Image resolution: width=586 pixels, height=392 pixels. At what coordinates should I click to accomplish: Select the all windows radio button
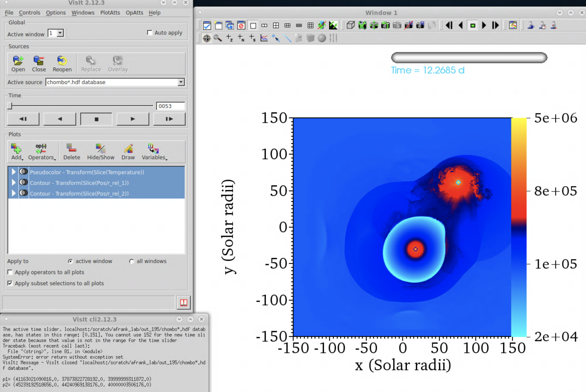coord(132,261)
